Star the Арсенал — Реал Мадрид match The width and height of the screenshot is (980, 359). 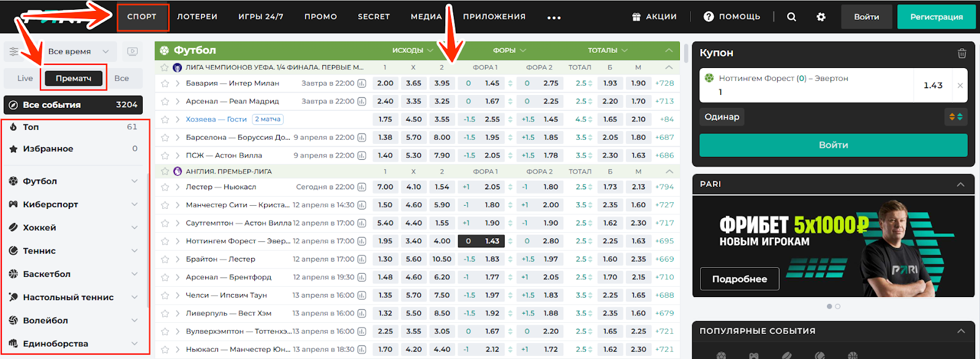click(x=165, y=102)
